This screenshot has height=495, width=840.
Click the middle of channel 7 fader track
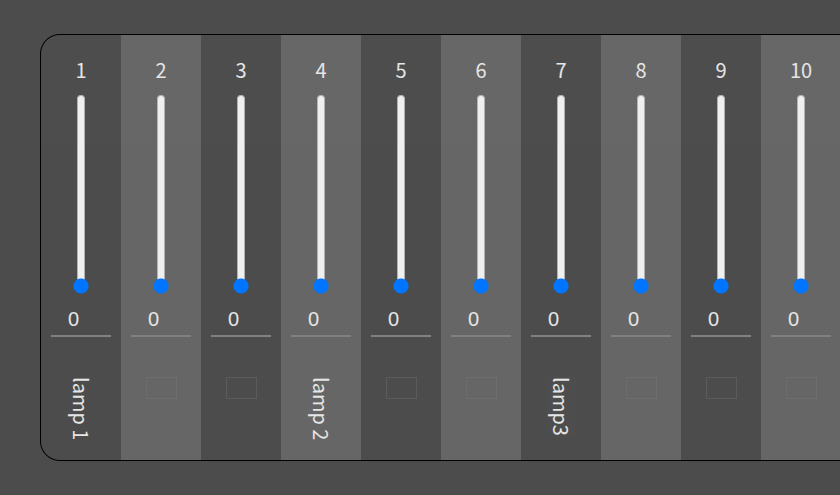(561, 190)
